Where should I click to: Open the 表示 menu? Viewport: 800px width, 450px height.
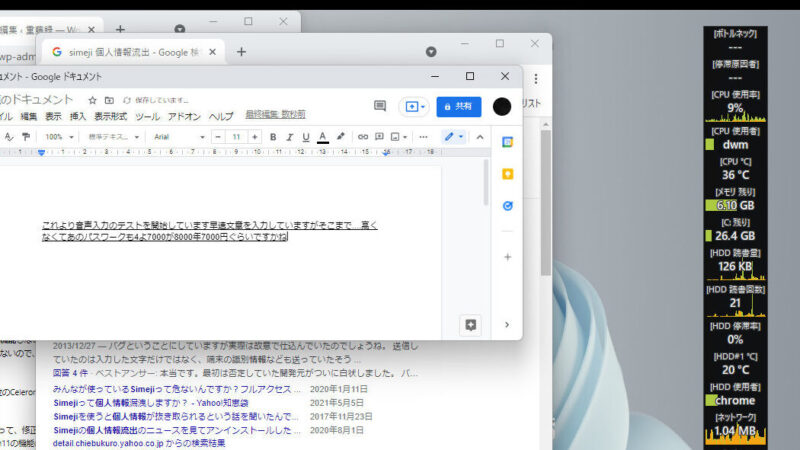coord(53,116)
